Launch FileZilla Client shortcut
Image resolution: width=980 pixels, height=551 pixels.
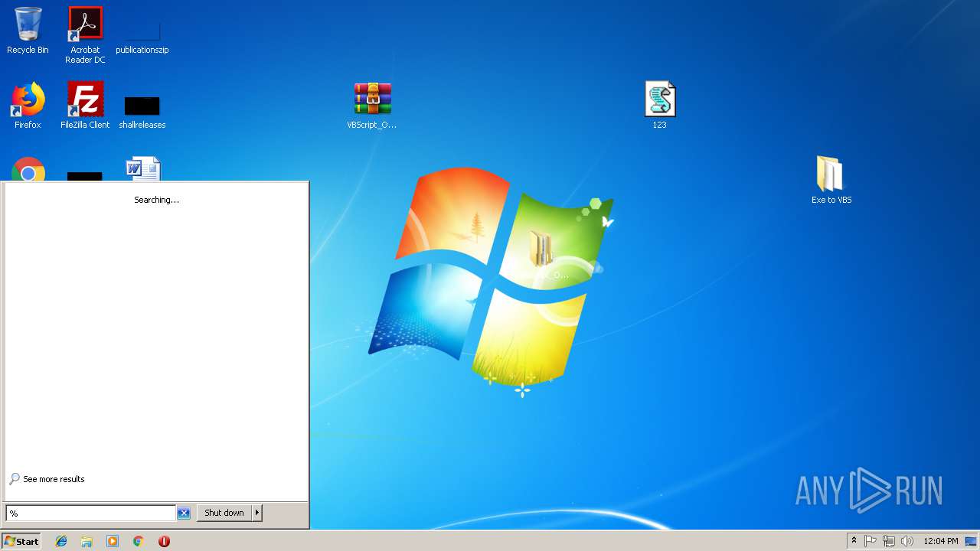pyautogui.click(x=85, y=106)
